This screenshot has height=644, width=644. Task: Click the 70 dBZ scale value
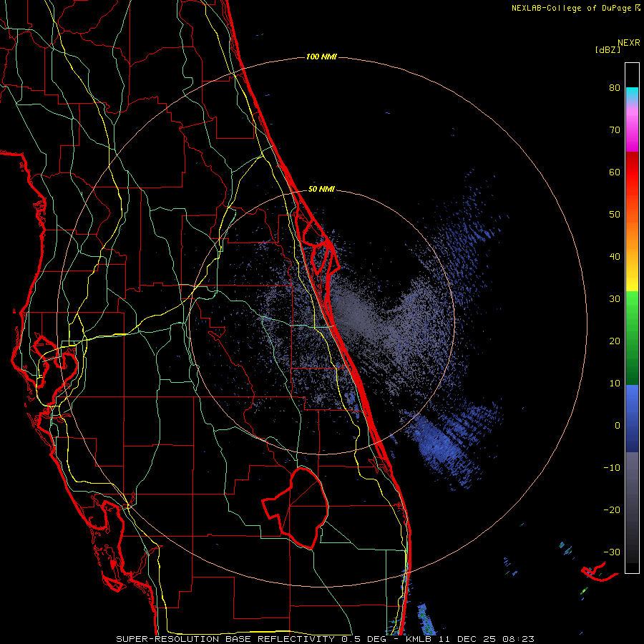pos(615,130)
